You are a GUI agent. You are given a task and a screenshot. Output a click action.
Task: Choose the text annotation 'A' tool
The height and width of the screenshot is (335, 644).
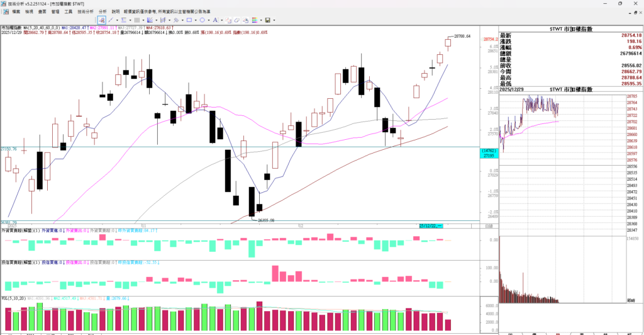pos(215,20)
